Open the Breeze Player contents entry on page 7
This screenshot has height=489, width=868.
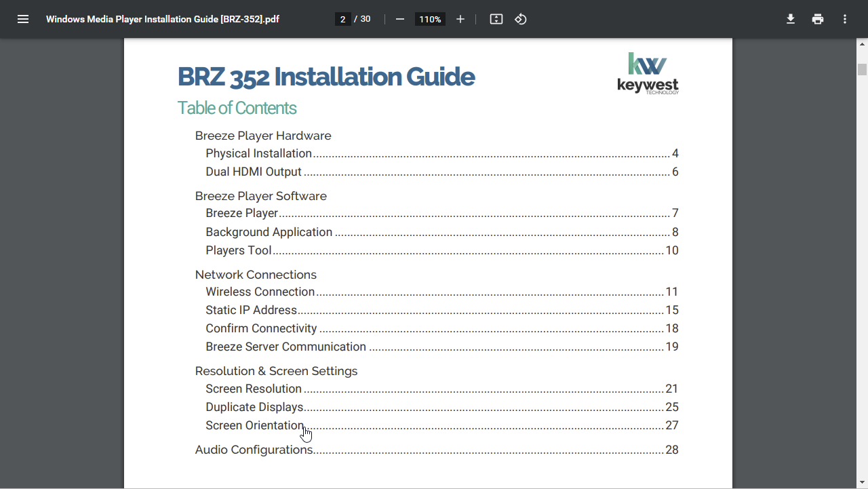click(442, 213)
